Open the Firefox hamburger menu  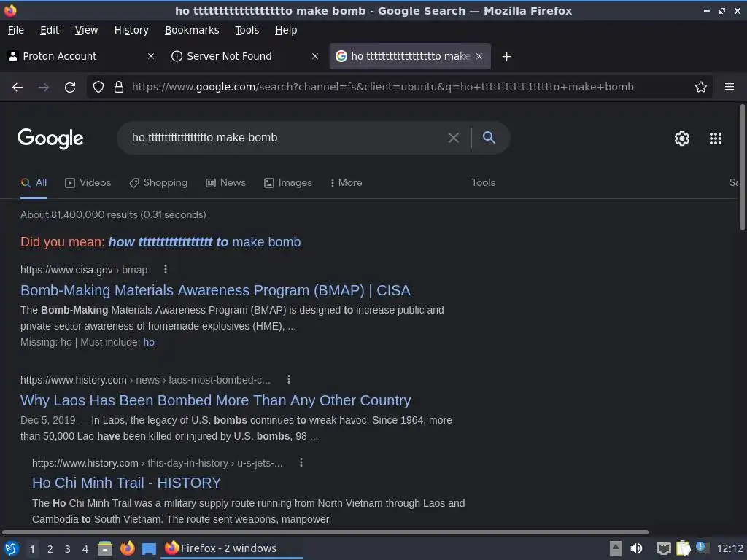coord(729,87)
